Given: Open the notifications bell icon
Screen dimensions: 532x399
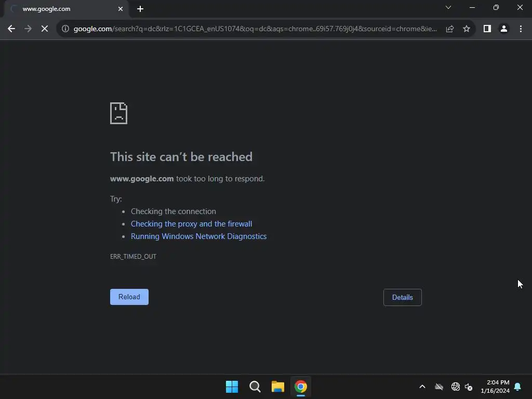Looking at the screenshot, I should [518, 387].
